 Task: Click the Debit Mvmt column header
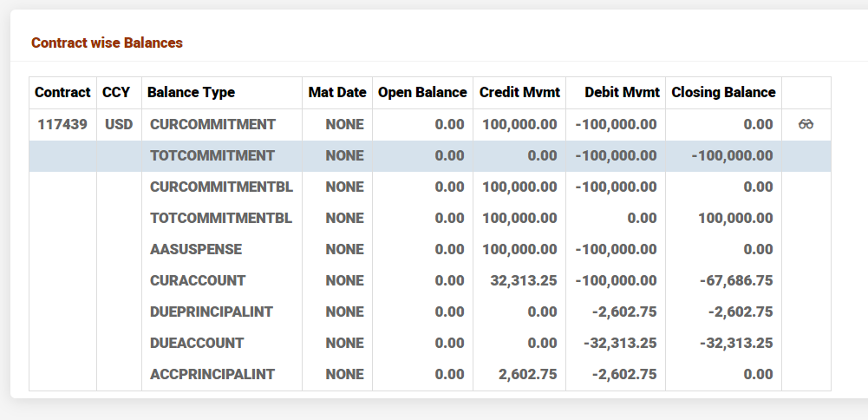622,92
